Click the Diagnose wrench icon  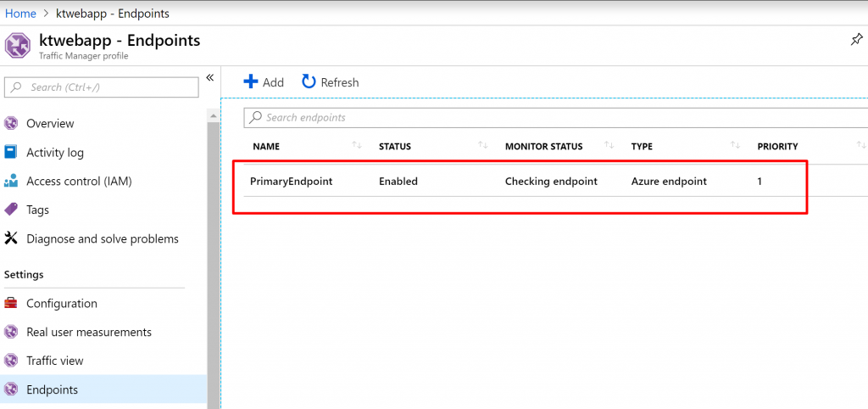click(10, 238)
